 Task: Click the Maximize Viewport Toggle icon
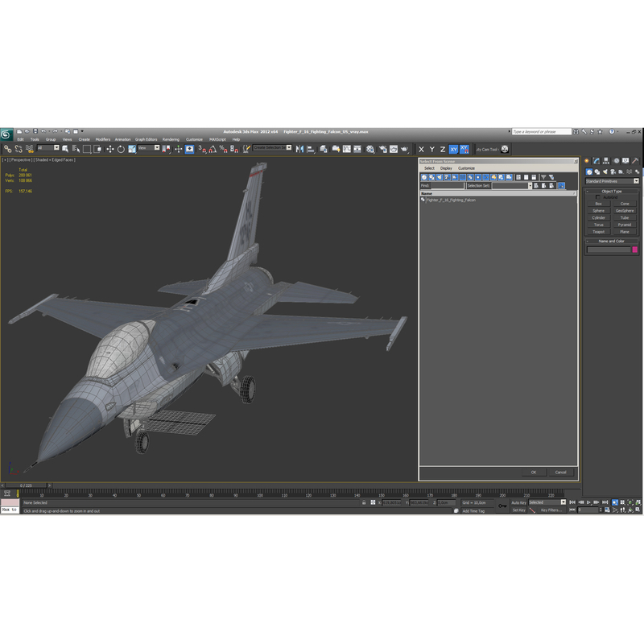[x=638, y=509]
